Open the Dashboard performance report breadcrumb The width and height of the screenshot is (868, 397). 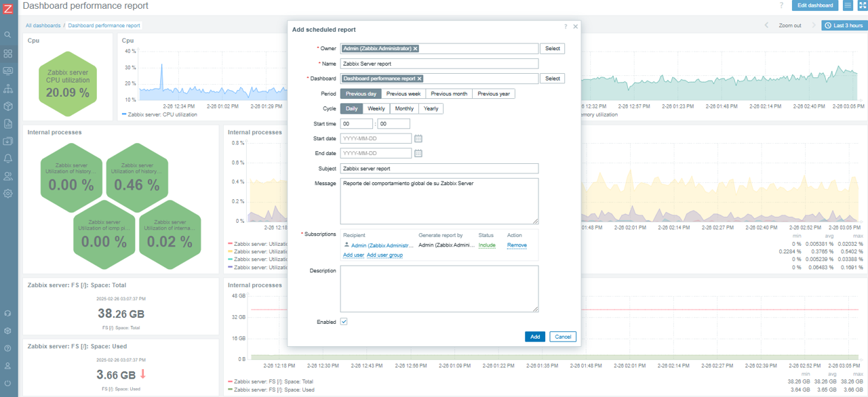coord(104,26)
